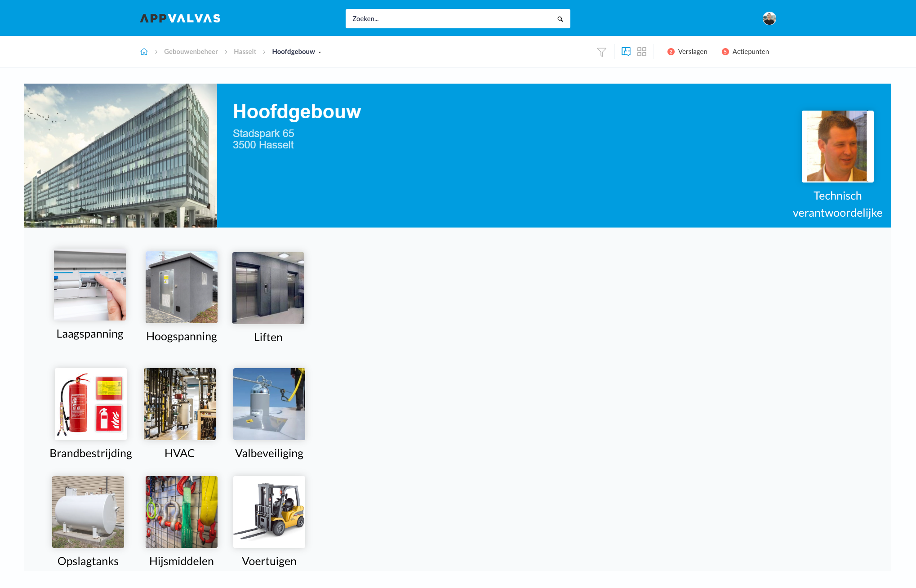Viewport: 916px width, 588px height.
Task: Switch to floor plan view icon
Action: coord(626,52)
